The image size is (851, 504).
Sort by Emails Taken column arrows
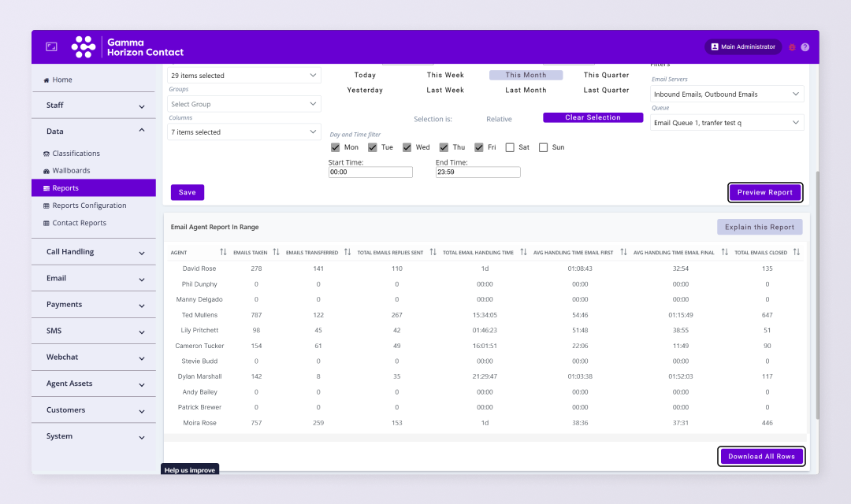pyautogui.click(x=276, y=252)
